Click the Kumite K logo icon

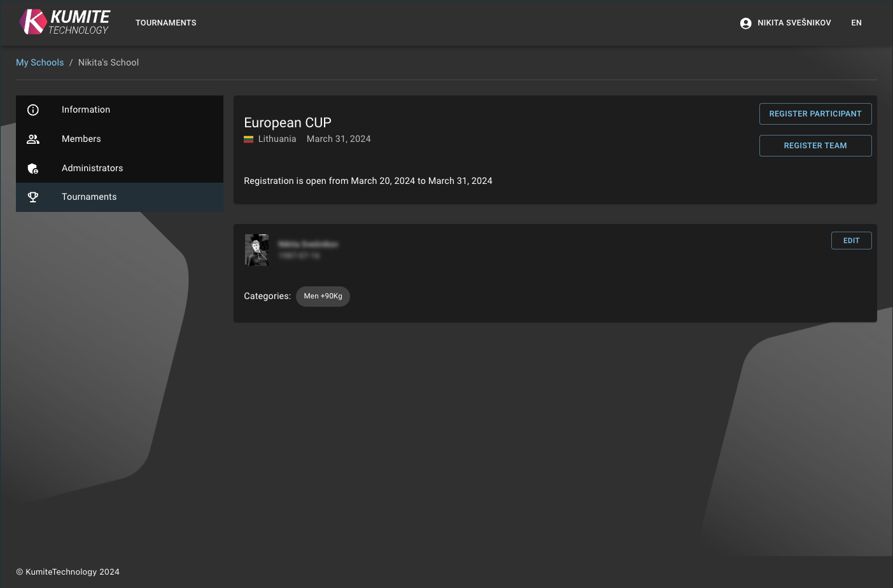[32, 22]
